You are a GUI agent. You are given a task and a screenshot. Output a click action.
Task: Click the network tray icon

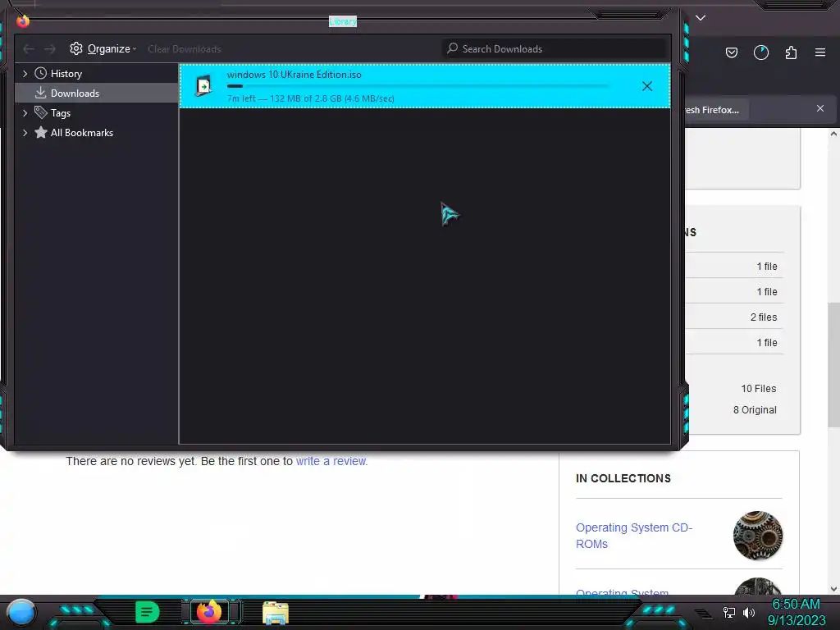coord(729,612)
